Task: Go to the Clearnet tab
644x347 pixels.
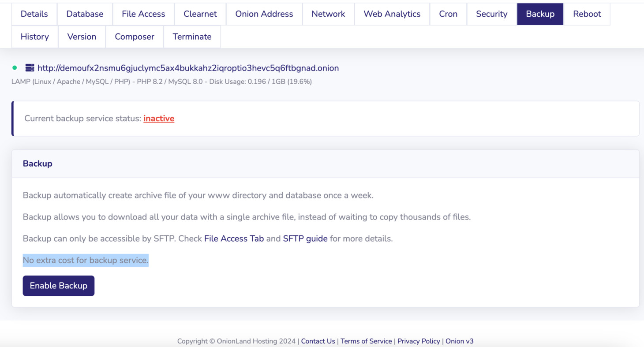Action: point(200,14)
